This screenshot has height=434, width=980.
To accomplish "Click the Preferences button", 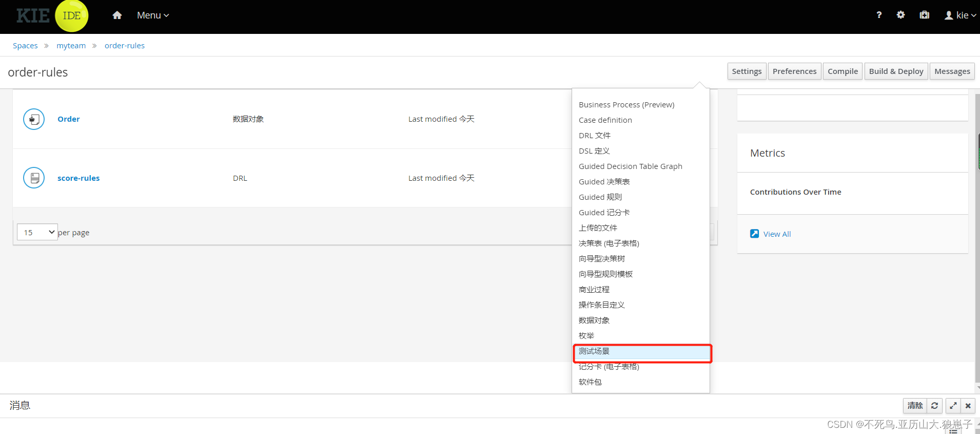I will [x=794, y=71].
